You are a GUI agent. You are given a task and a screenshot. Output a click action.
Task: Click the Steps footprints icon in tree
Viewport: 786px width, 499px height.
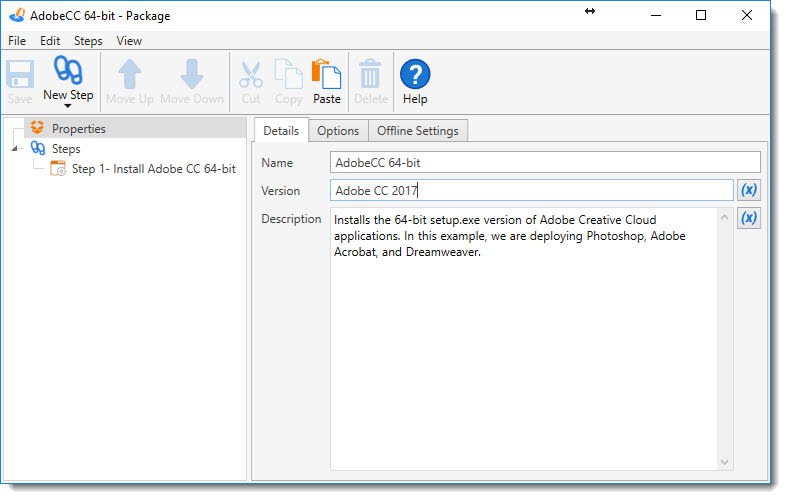38,148
